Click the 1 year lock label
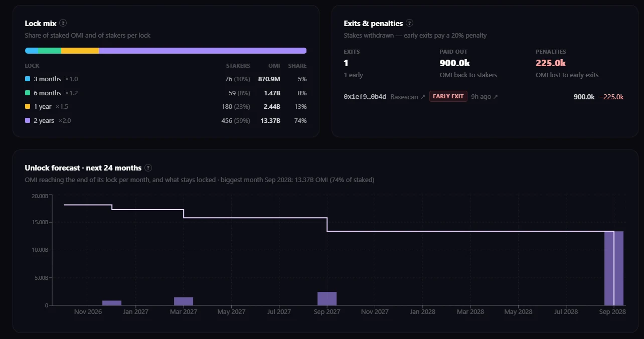This screenshot has height=339, width=644. pyautogui.click(x=43, y=107)
